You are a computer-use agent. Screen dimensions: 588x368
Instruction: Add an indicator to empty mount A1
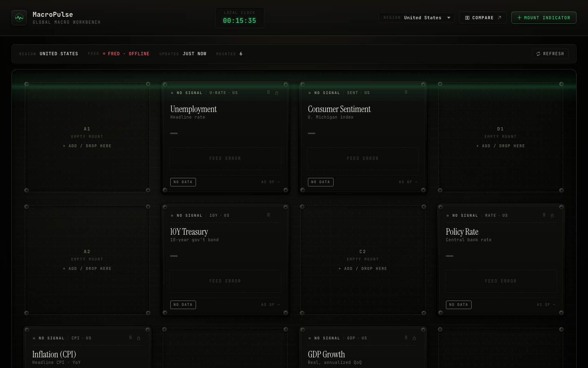87,146
